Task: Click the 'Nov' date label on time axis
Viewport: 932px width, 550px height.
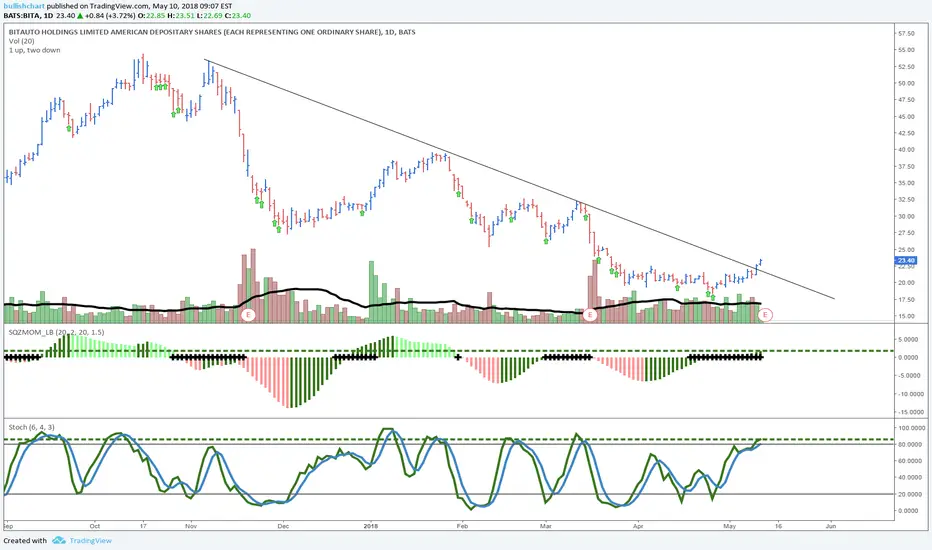Action: (191, 526)
